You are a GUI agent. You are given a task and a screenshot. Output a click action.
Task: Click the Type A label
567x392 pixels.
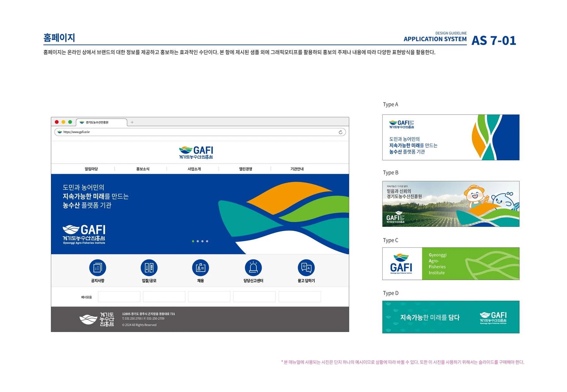coord(391,105)
